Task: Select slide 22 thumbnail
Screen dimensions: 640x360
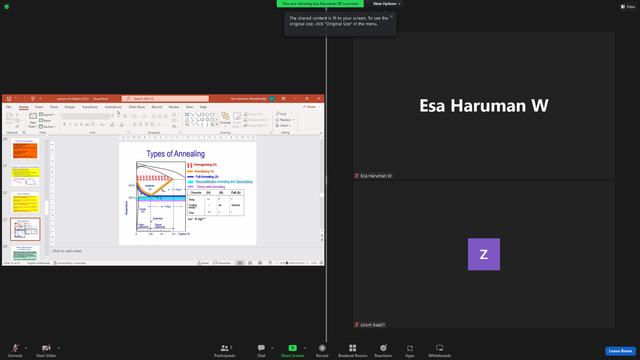Action: (25, 202)
